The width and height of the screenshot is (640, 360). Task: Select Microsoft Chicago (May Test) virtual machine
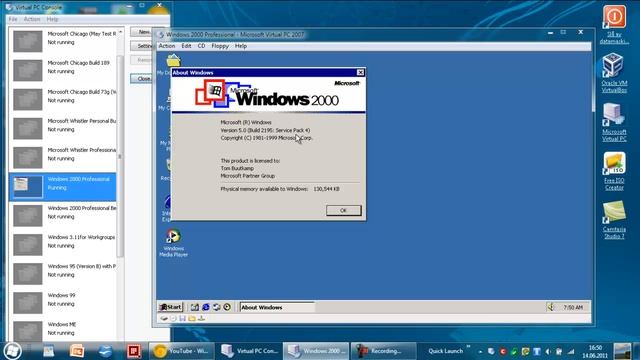(x=63, y=41)
